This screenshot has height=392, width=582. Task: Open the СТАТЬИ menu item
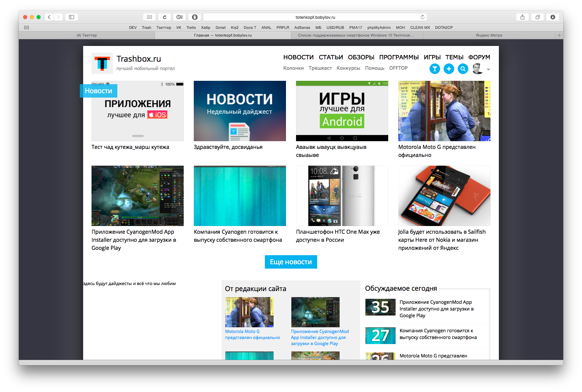[331, 57]
